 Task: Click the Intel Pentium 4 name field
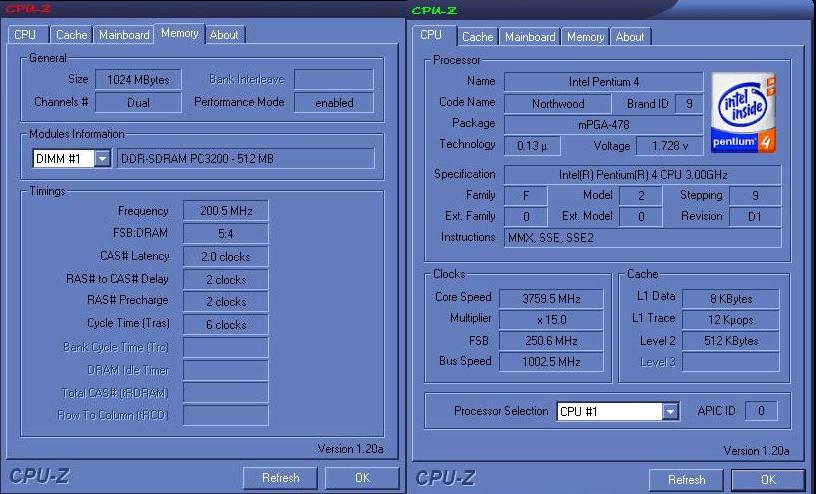pos(604,82)
